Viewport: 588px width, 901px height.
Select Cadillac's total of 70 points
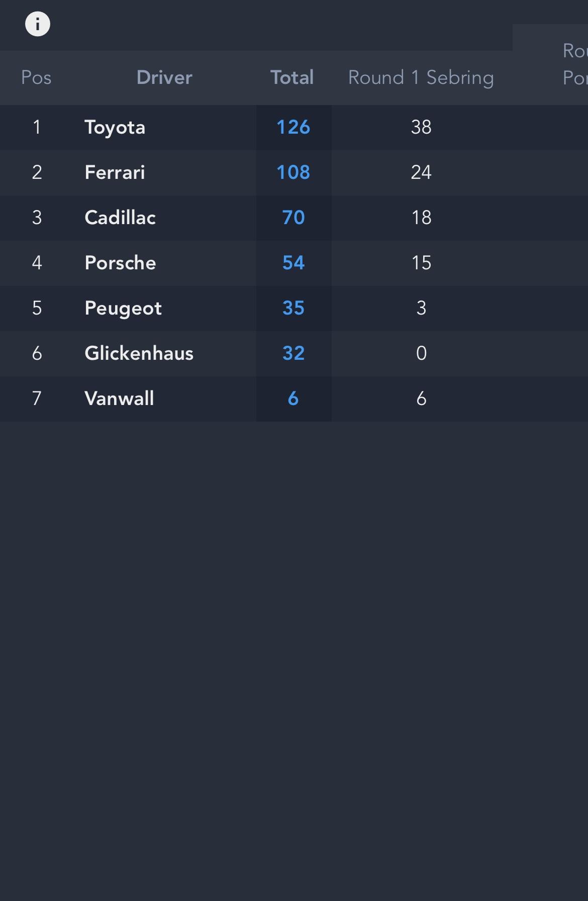[293, 218]
